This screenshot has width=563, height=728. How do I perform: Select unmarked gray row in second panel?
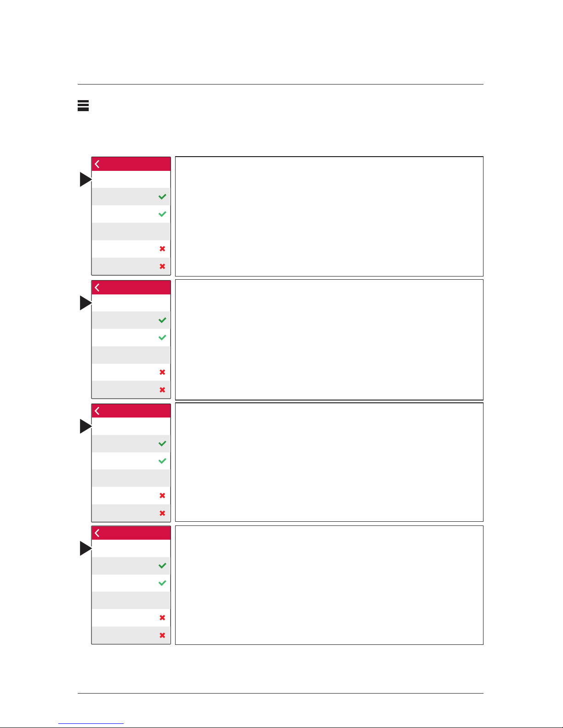131,355
